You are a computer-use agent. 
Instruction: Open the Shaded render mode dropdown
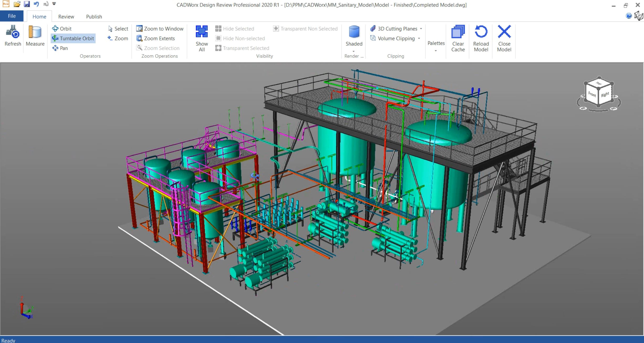point(353,51)
